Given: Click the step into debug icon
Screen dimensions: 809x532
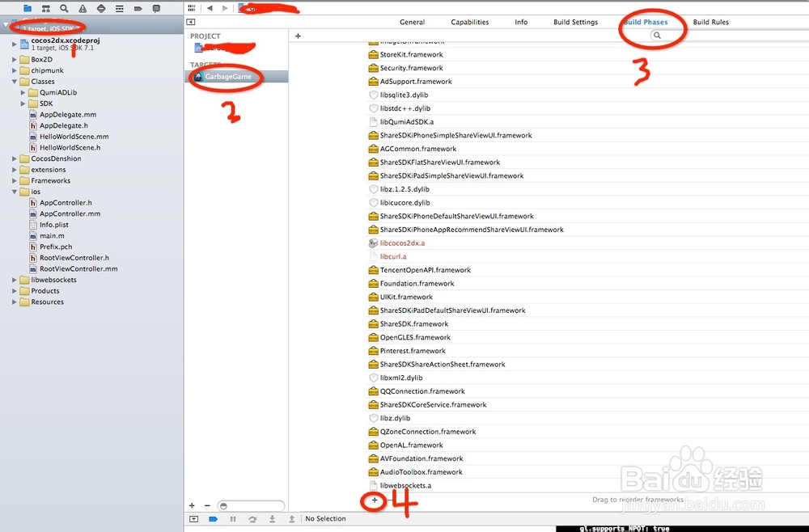Looking at the screenshot, I should point(273,518).
